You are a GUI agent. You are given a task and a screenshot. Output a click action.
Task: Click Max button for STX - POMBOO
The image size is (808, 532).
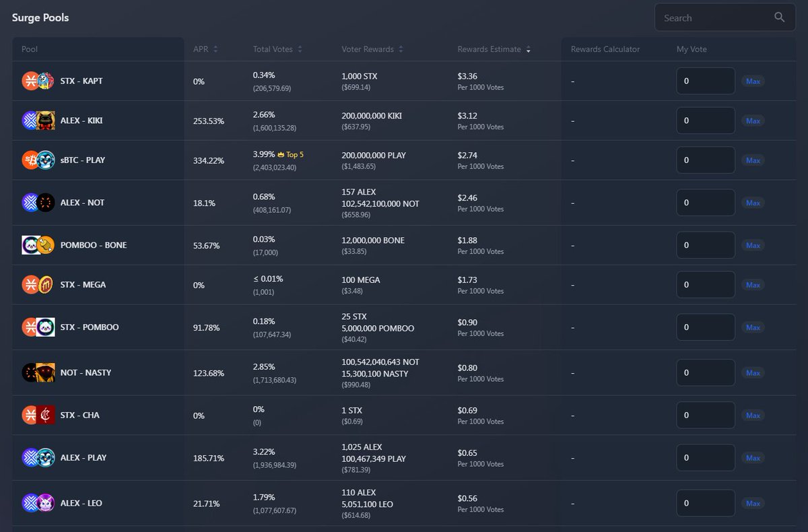point(753,327)
